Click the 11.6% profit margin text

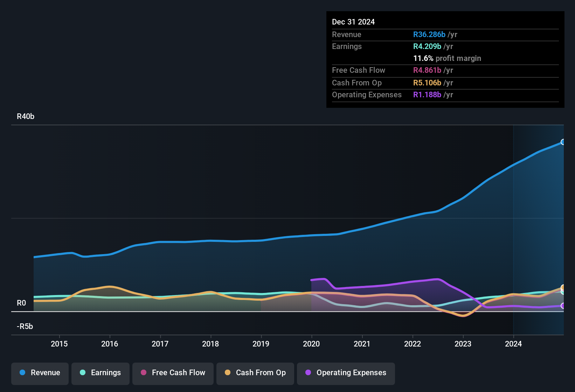[447, 58]
